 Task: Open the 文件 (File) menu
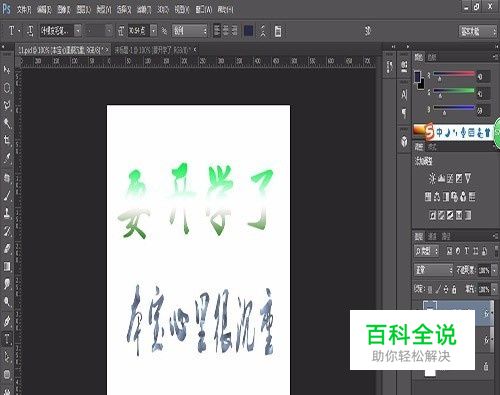[x=24, y=10]
